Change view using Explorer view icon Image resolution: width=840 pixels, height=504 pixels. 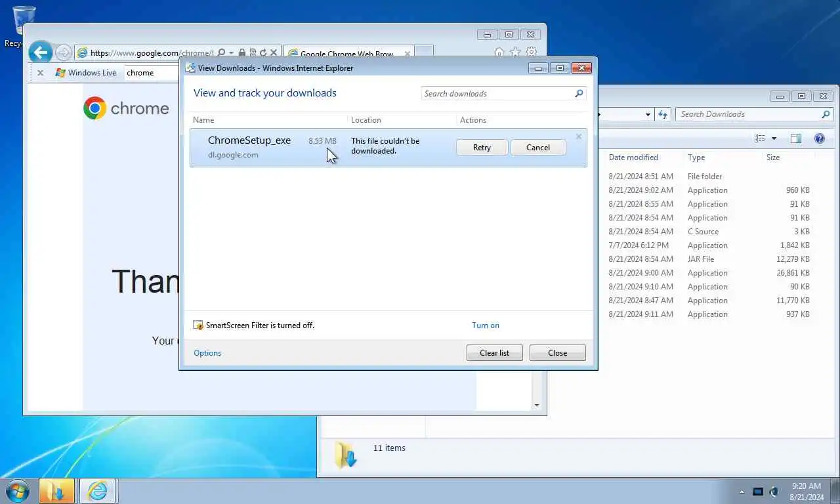tap(760, 138)
